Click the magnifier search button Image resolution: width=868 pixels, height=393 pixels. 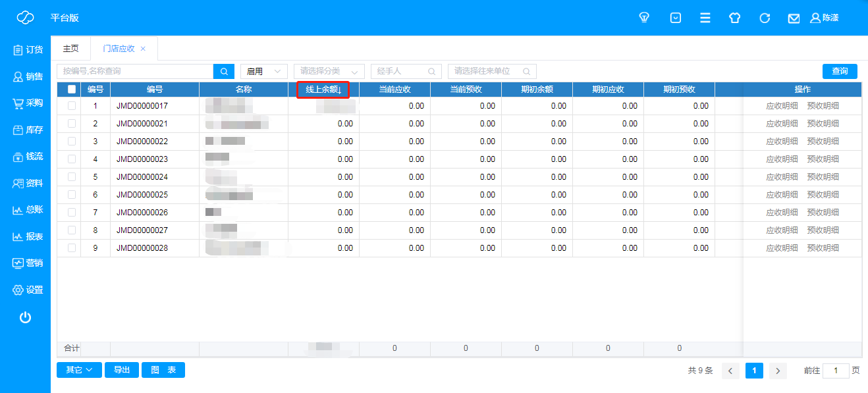pyautogui.click(x=224, y=71)
